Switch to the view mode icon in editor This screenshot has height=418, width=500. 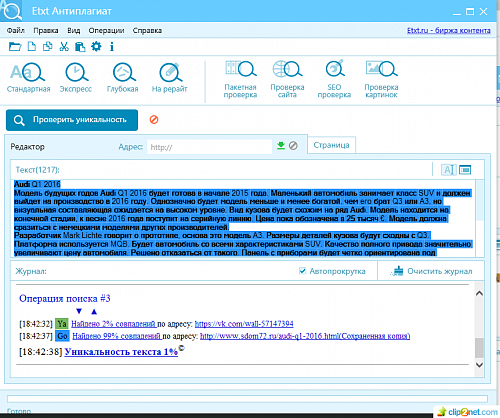pos(465,170)
